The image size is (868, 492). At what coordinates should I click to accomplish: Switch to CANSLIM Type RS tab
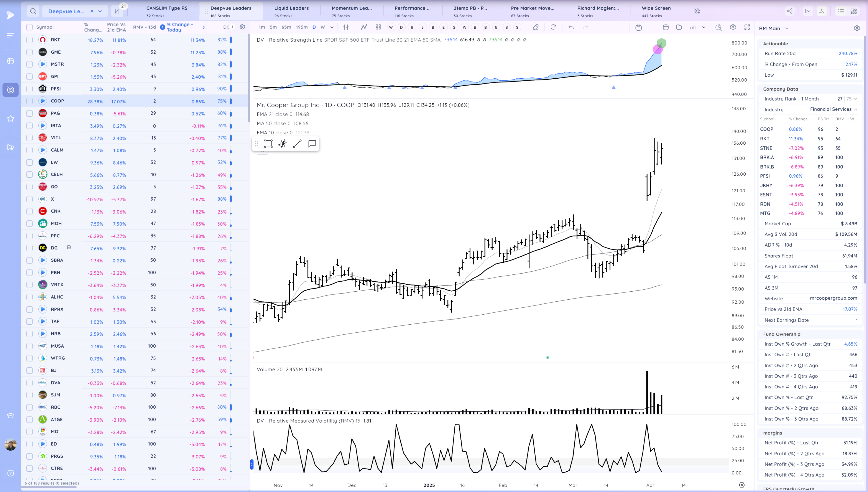[x=167, y=11]
